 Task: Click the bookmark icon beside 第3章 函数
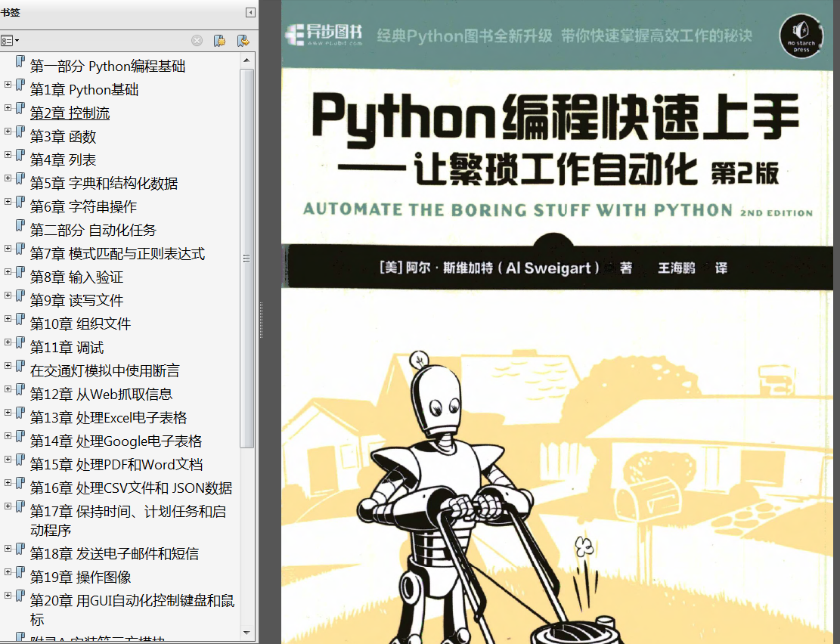pyautogui.click(x=20, y=132)
